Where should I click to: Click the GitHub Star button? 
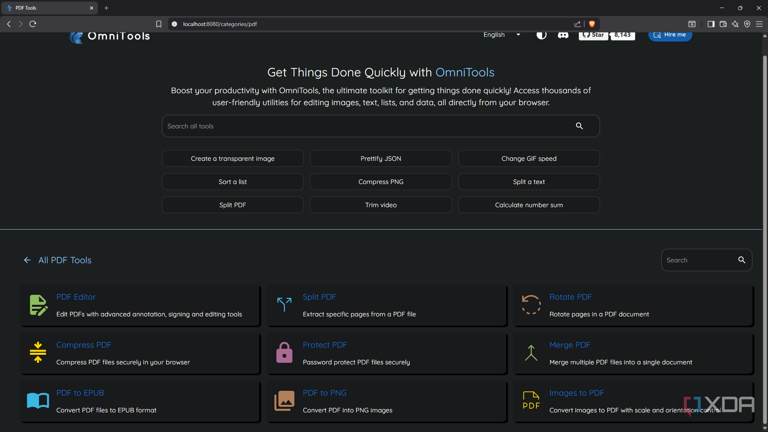[x=593, y=35]
